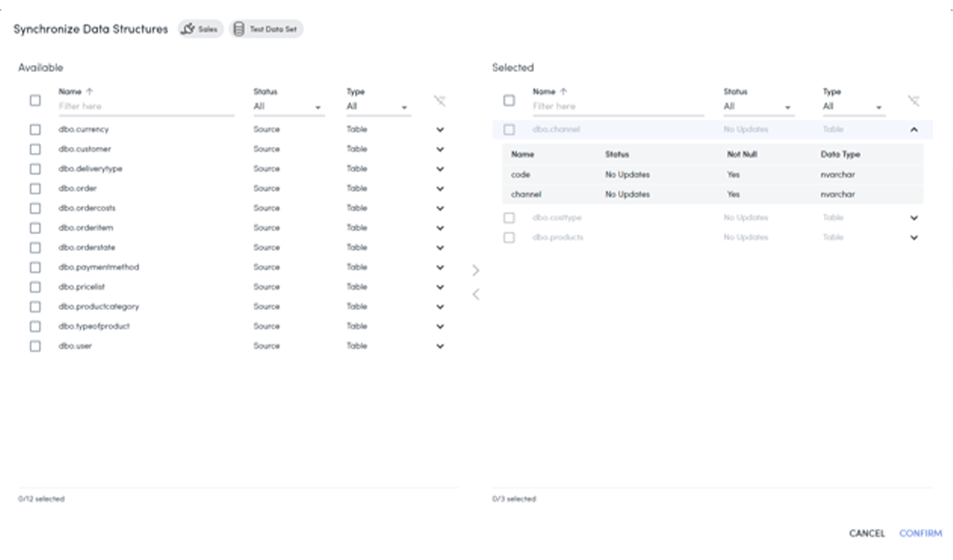Expand the dbo.customer row details
This screenshot has height=560, width=953.
click(440, 150)
